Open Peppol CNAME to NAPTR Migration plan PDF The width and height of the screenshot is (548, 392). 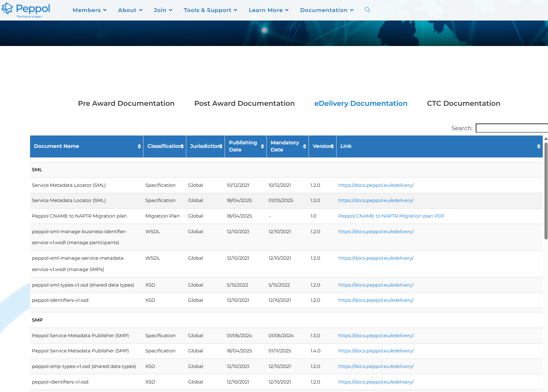tap(391, 216)
